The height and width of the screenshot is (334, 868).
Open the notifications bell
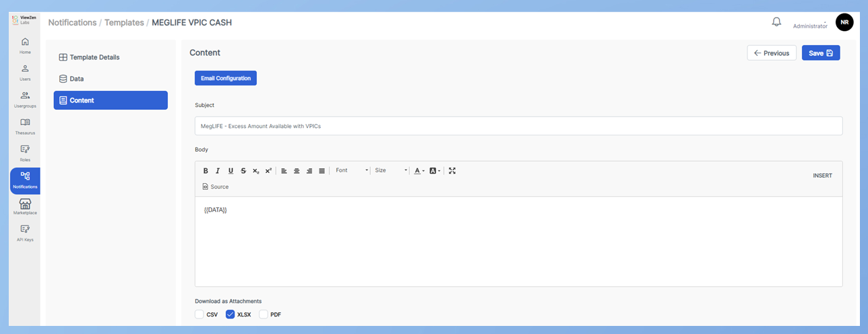[776, 22]
